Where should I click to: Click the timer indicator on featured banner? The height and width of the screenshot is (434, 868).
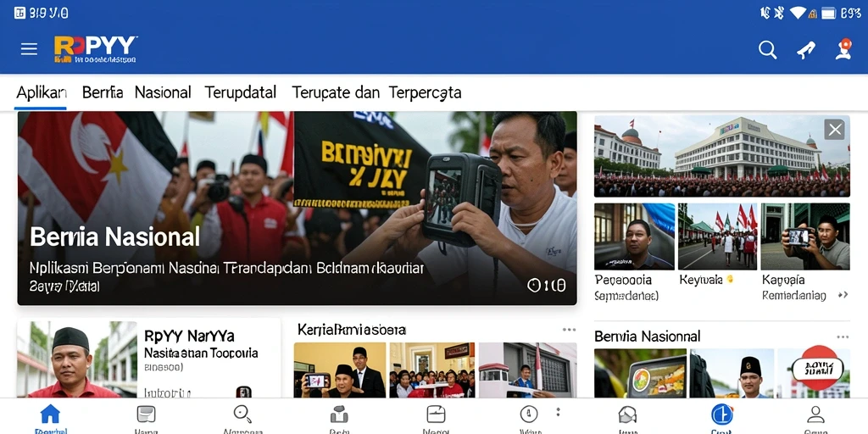547,285
